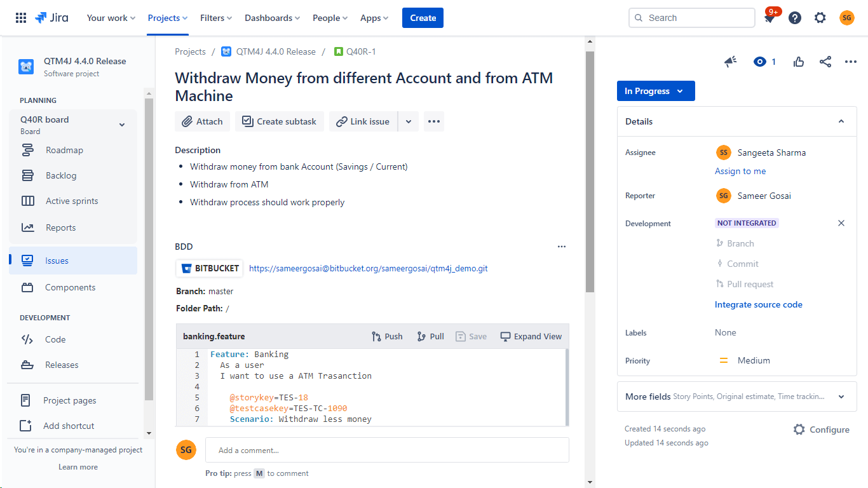Collapse the Details panel

tap(841, 121)
